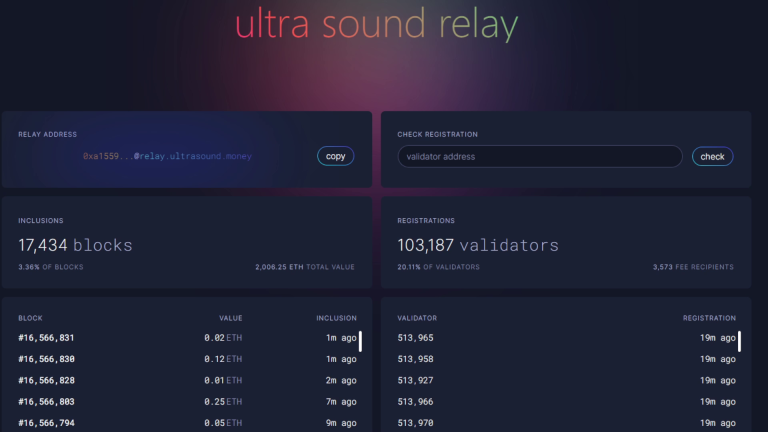Click the 0.01 ETH value cell
Screen dimensions: 768x432
click(223, 381)
